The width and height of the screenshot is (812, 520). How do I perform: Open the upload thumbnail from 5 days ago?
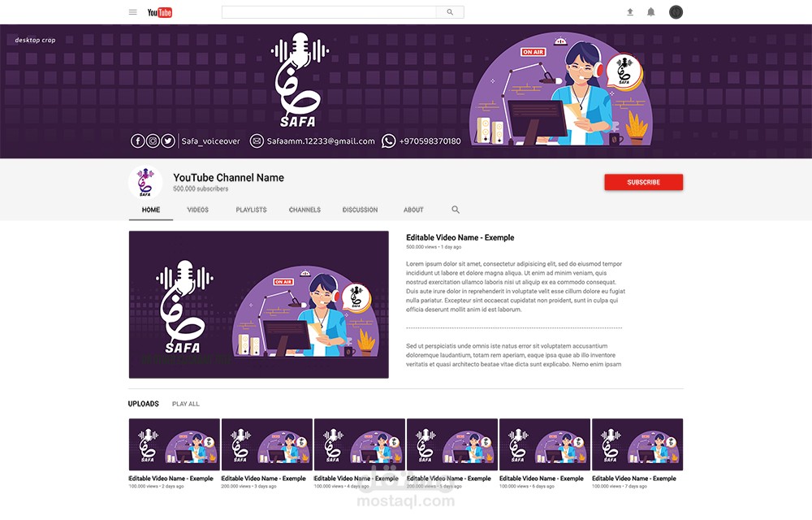(452, 444)
